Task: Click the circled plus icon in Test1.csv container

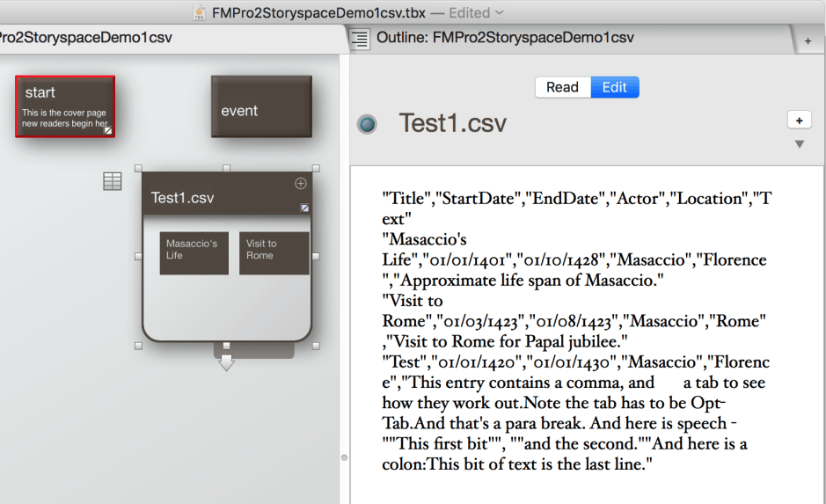Action: tap(300, 183)
